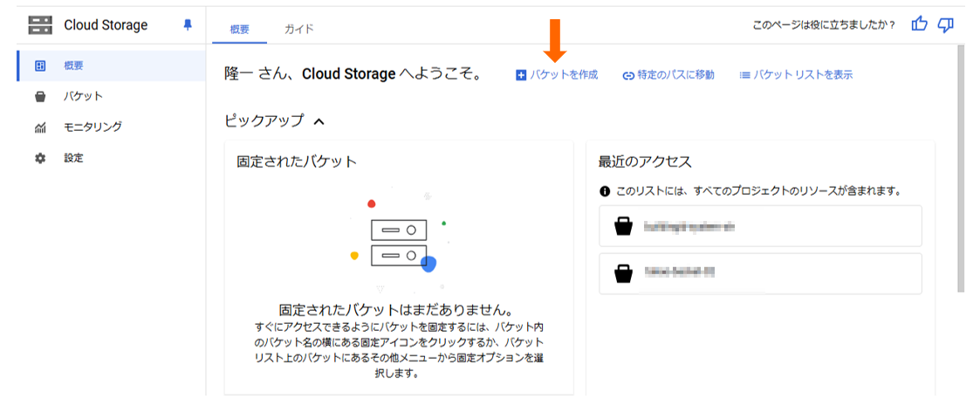Open 概要 in the left navigation
The image size is (980, 413).
tap(111, 65)
